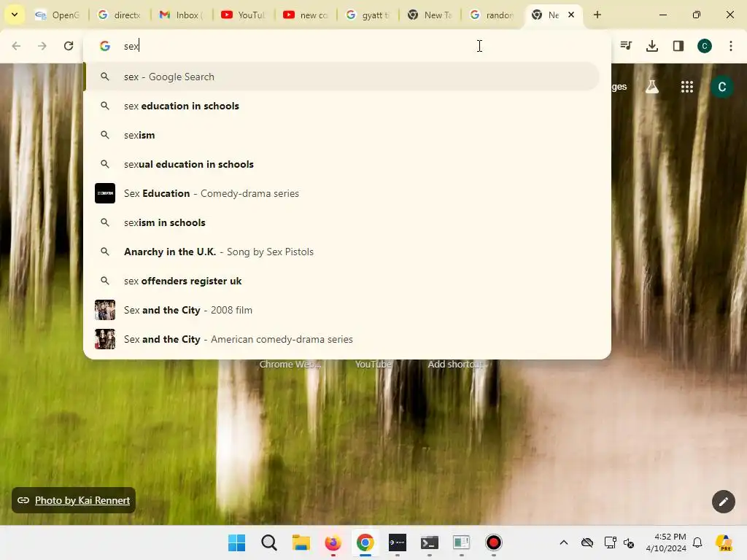Viewport: 747px width, 560px height.
Task: Open a new tab with plus button
Action: point(597,15)
